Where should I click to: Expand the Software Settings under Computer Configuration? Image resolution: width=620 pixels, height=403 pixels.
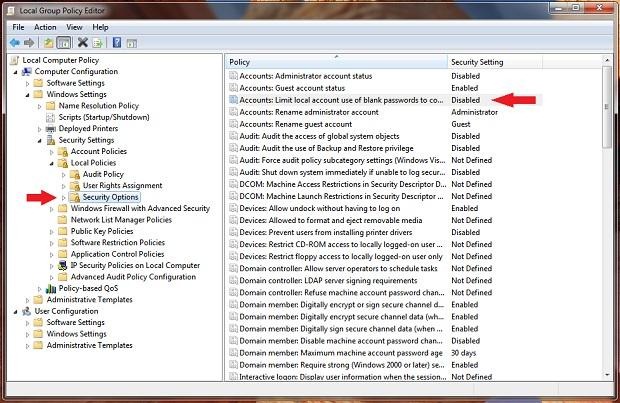[x=27, y=83]
